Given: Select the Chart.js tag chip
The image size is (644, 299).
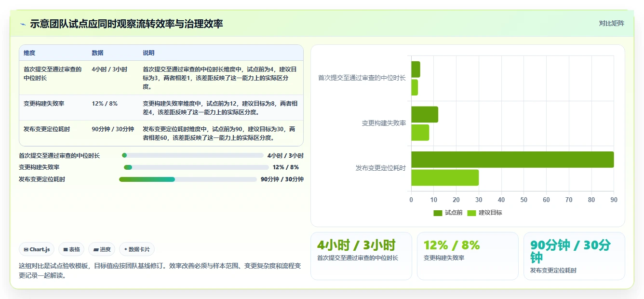Looking at the screenshot, I should (37, 249).
